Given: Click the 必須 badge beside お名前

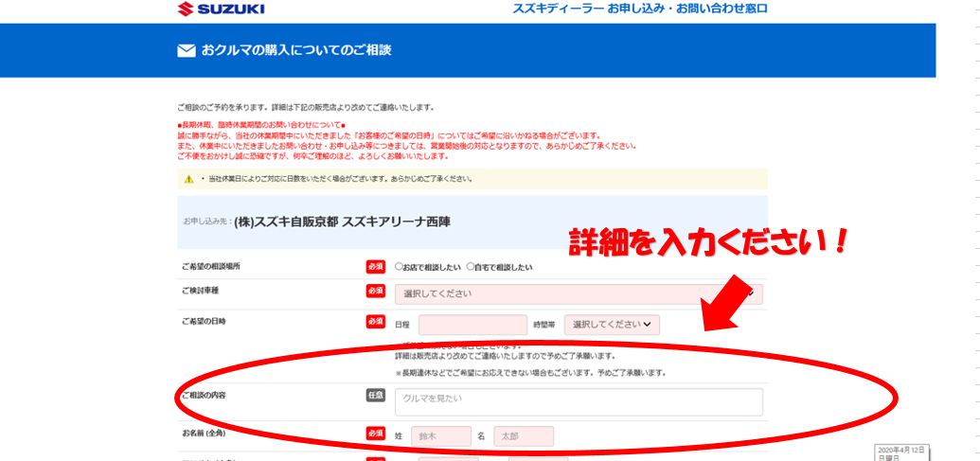Looking at the screenshot, I should 375,433.
